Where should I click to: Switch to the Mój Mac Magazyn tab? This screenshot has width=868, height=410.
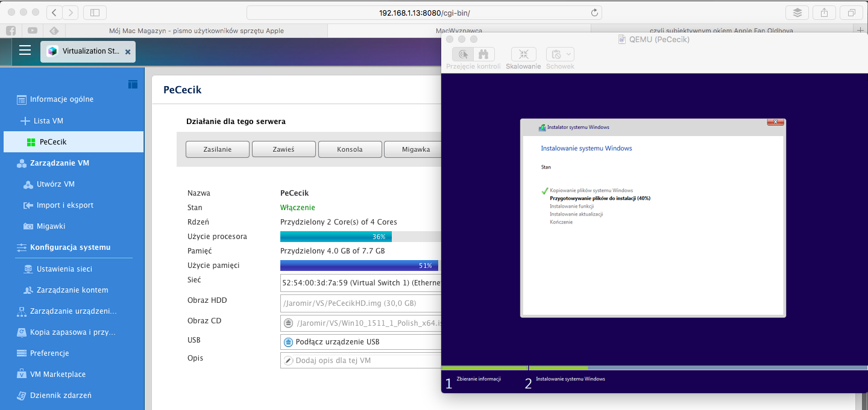coord(197,31)
